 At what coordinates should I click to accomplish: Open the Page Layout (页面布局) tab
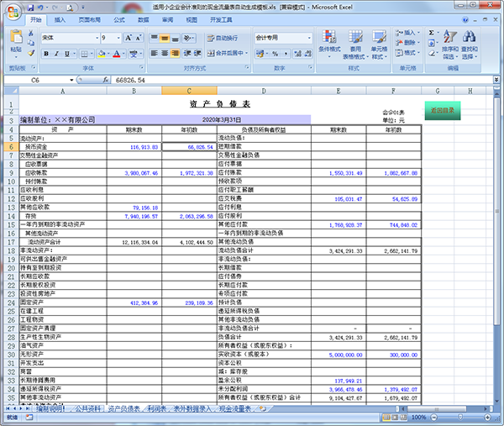click(89, 20)
